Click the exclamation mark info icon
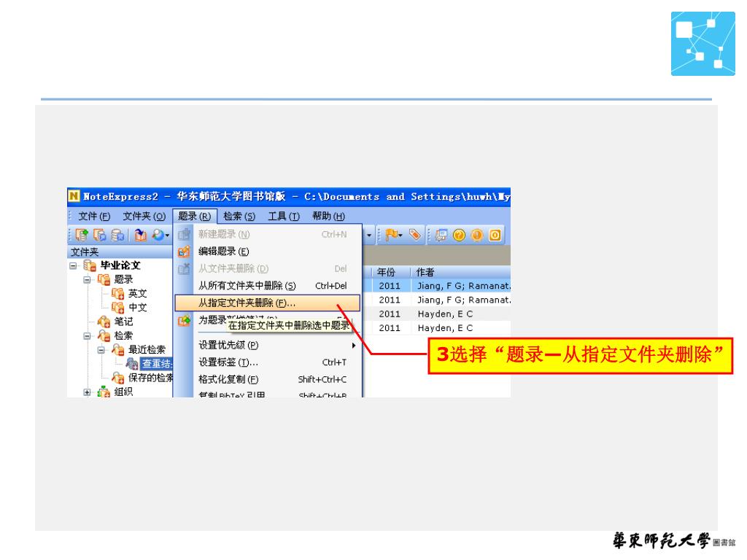This screenshot has height=560, width=747. (477, 235)
